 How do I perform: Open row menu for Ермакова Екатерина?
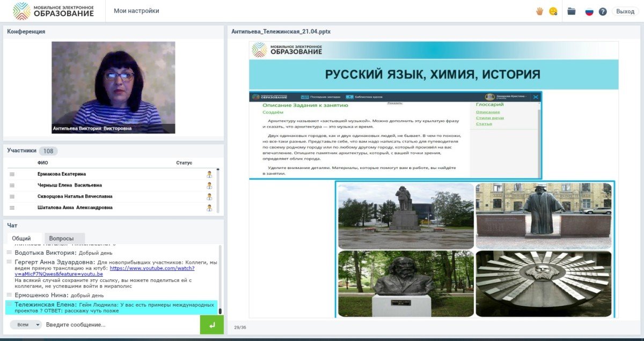click(12, 174)
